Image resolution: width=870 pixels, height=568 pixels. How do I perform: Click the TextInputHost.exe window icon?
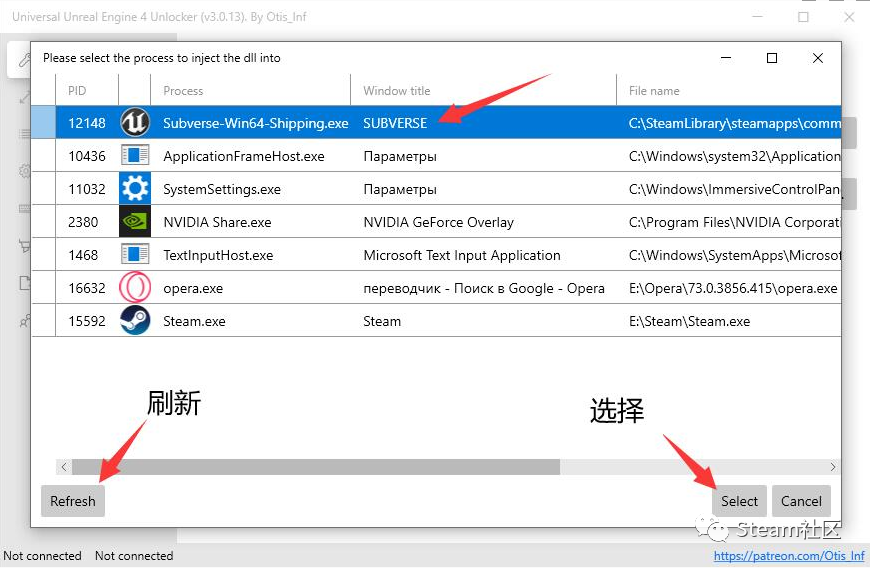click(135, 255)
